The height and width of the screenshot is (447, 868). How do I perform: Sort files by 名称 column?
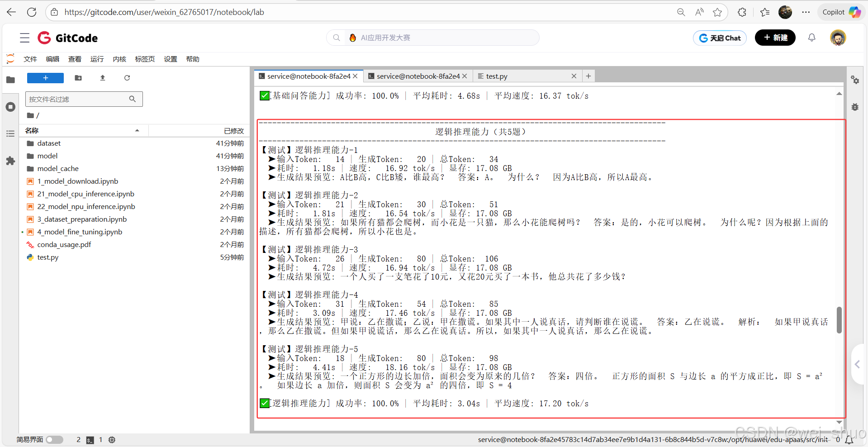[84, 130]
